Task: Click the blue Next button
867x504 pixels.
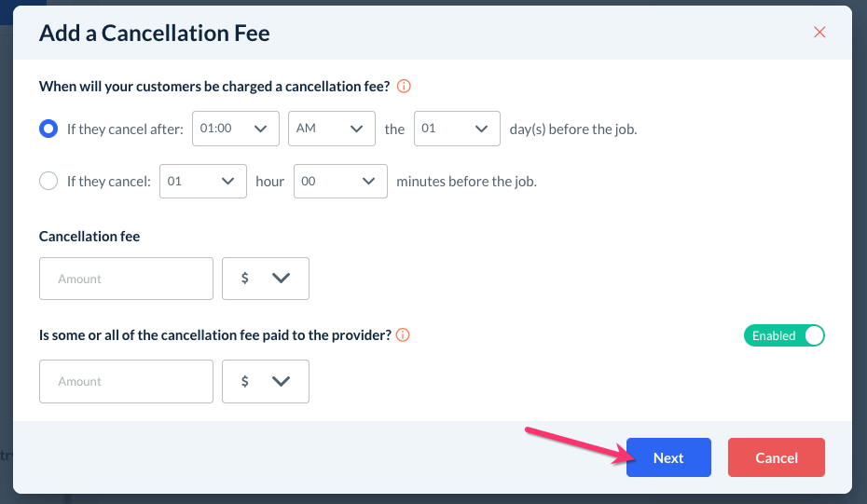Action: pos(668,457)
